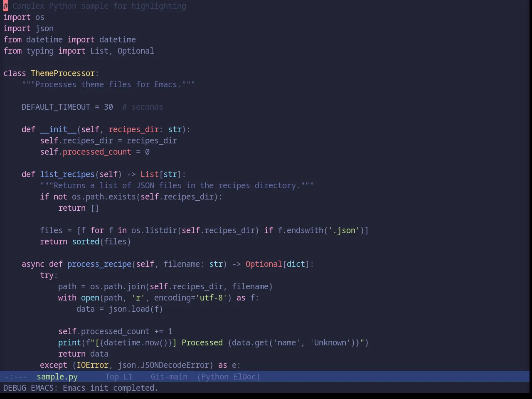The height and width of the screenshot is (399, 532).
Task: Click the sample.py buffer name in mode line
Action: point(57,377)
